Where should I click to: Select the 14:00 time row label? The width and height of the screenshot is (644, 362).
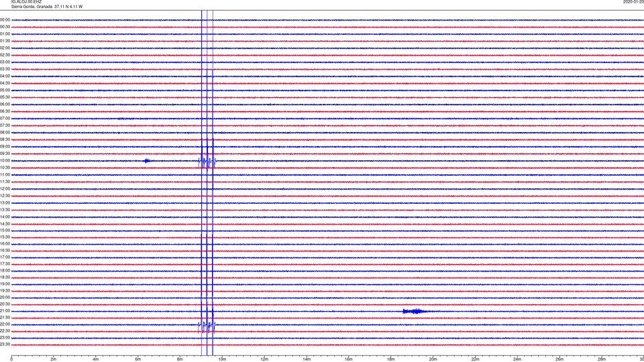point(5,217)
